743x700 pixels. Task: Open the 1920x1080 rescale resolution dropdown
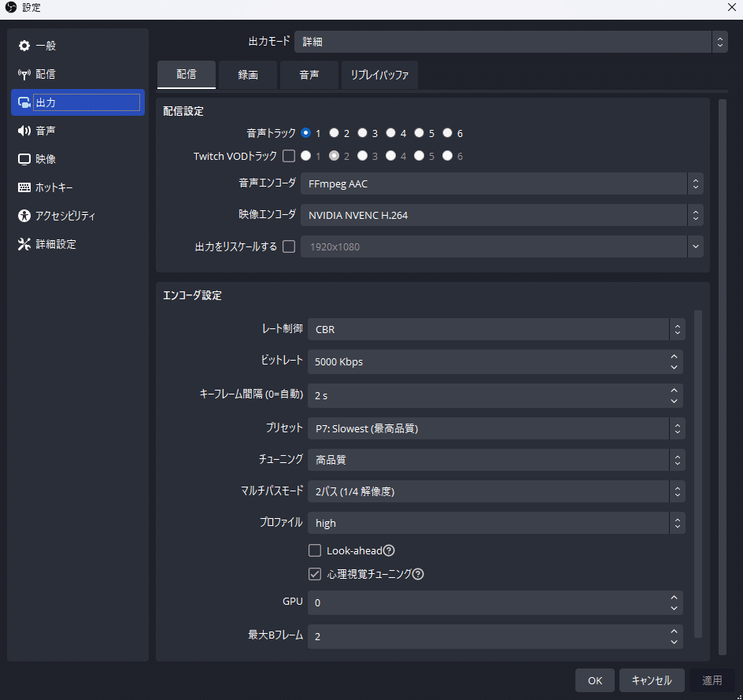pos(502,246)
